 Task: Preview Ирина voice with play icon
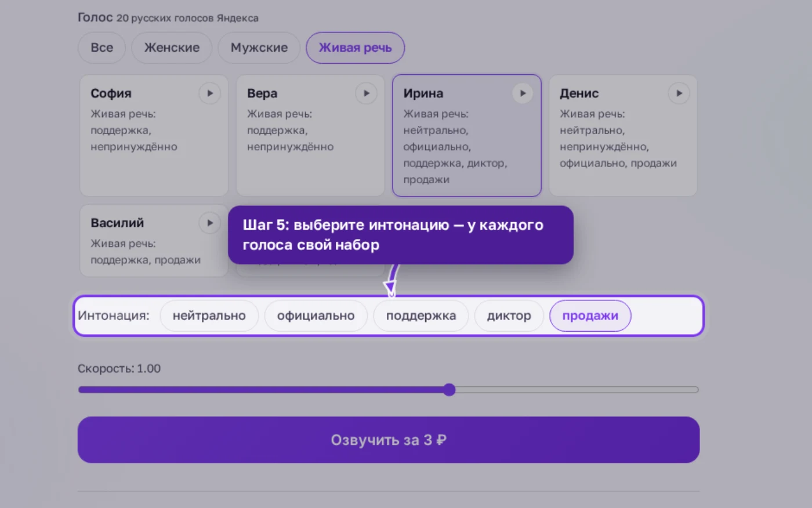point(523,93)
